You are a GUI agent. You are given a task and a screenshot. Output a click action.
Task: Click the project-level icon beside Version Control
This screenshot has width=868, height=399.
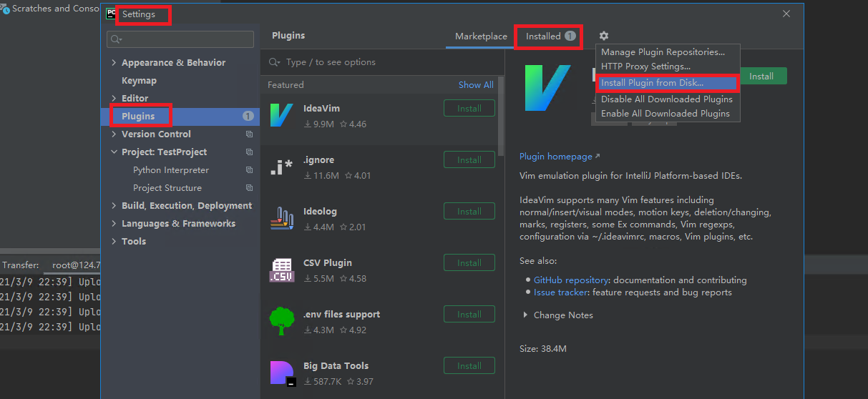[x=249, y=134]
